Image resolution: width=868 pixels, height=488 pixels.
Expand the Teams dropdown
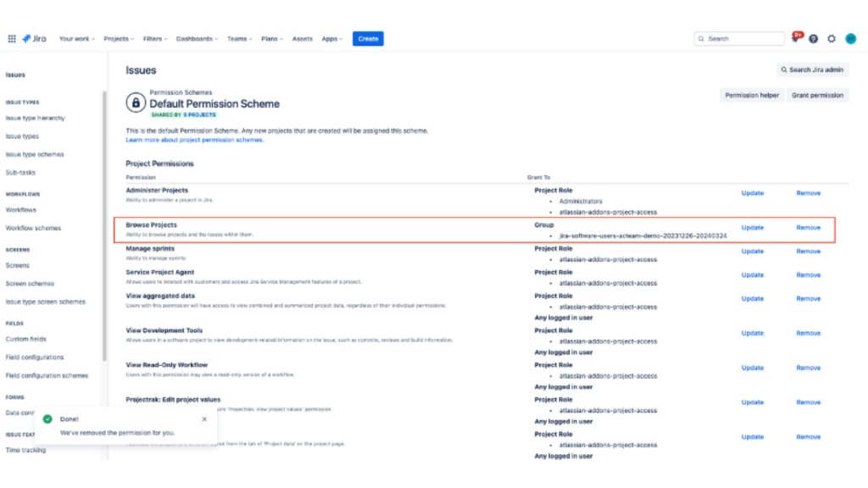(x=240, y=39)
